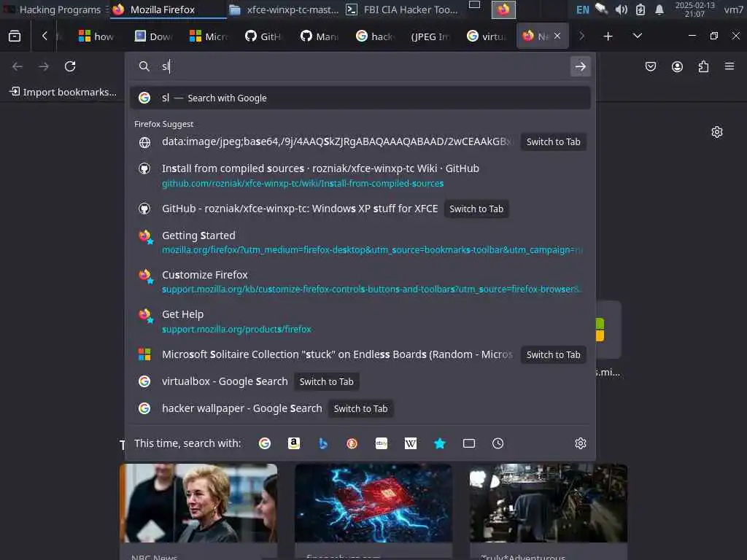Switch to tab for hacker wallpaper search
The image size is (747, 560).
pos(360,409)
